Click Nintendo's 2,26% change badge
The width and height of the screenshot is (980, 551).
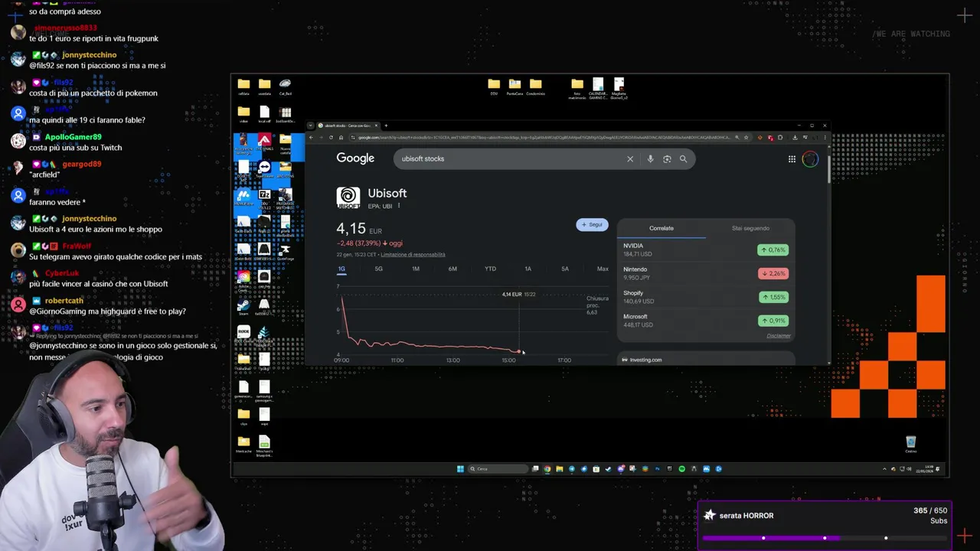tap(773, 273)
